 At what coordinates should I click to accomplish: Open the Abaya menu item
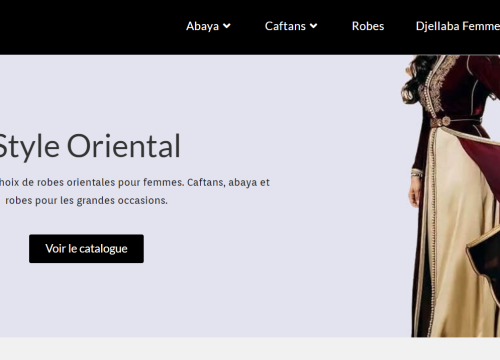click(x=202, y=26)
